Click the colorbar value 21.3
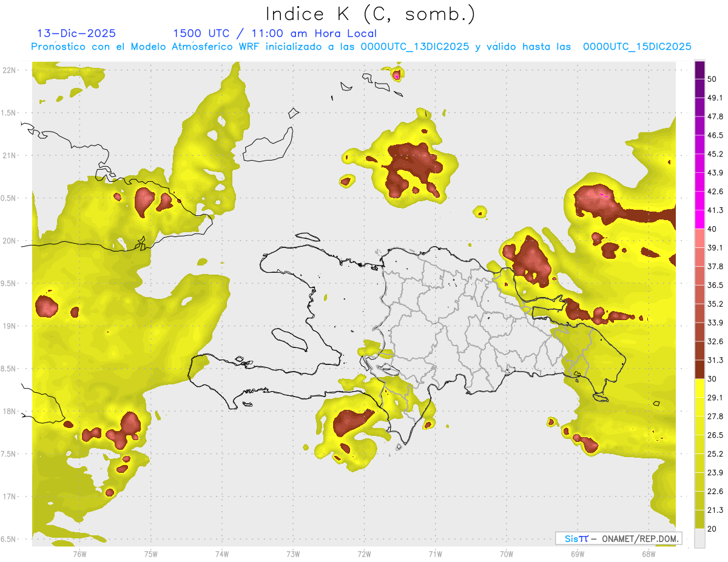Screen dimensions: 728x562 716,510
